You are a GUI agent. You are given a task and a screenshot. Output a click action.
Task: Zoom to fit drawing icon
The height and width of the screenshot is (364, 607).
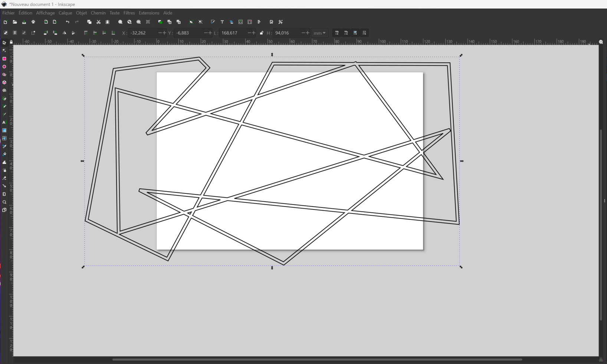[129, 22]
